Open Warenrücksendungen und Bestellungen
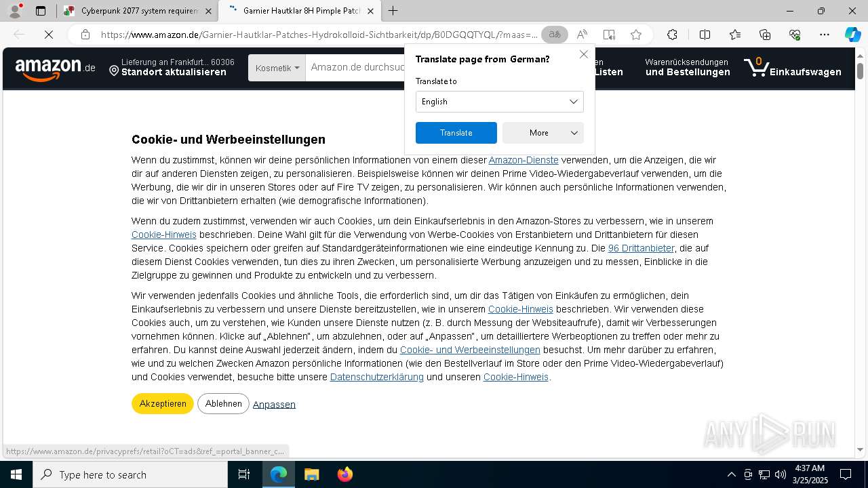 click(x=688, y=67)
